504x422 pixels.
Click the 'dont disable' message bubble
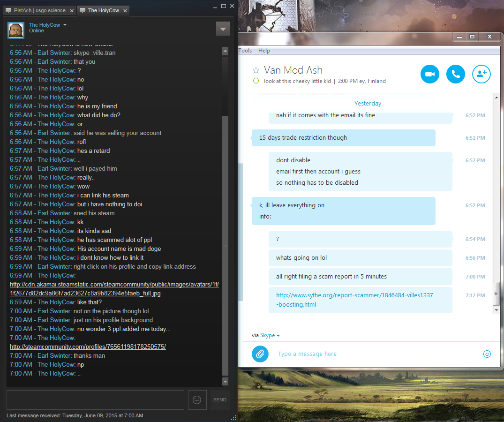coord(361,171)
